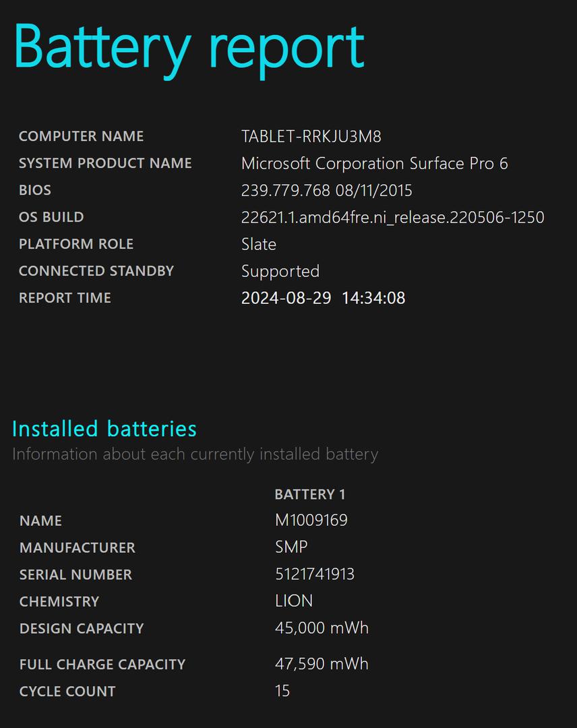Click the serial number 5121741913
This screenshot has width=577, height=728.
[314, 574]
